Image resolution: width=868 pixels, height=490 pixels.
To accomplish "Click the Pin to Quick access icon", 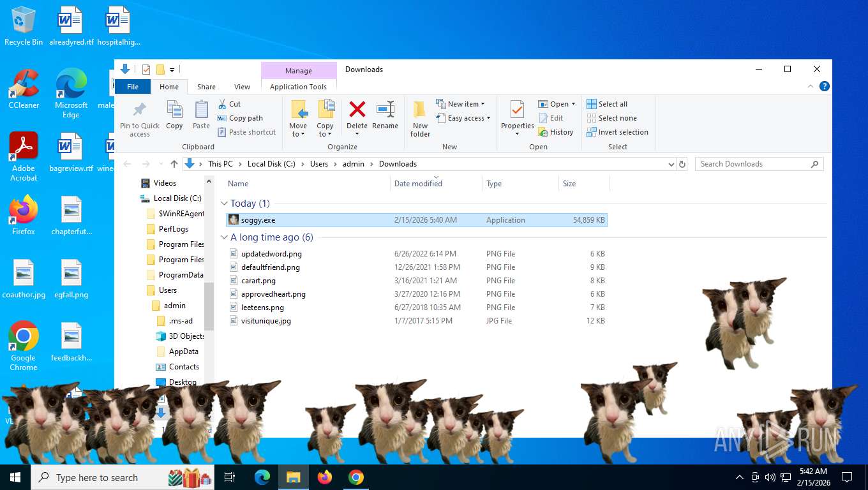I will [139, 110].
